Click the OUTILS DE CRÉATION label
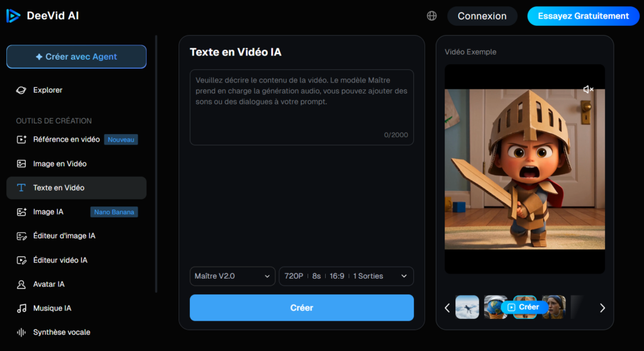The height and width of the screenshot is (351, 644). [x=54, y=121]
